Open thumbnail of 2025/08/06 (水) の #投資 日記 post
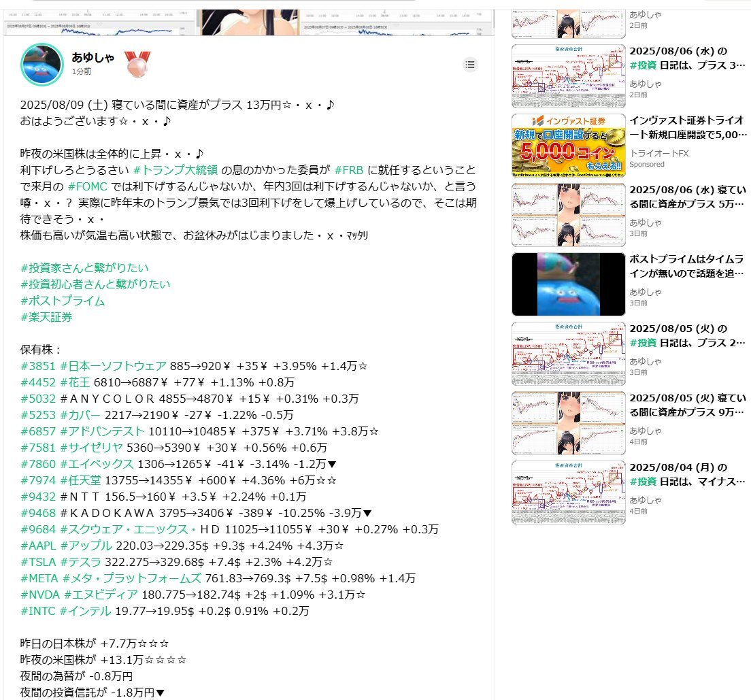The height and width of the screenshot is (700, 751). (569, 76)
